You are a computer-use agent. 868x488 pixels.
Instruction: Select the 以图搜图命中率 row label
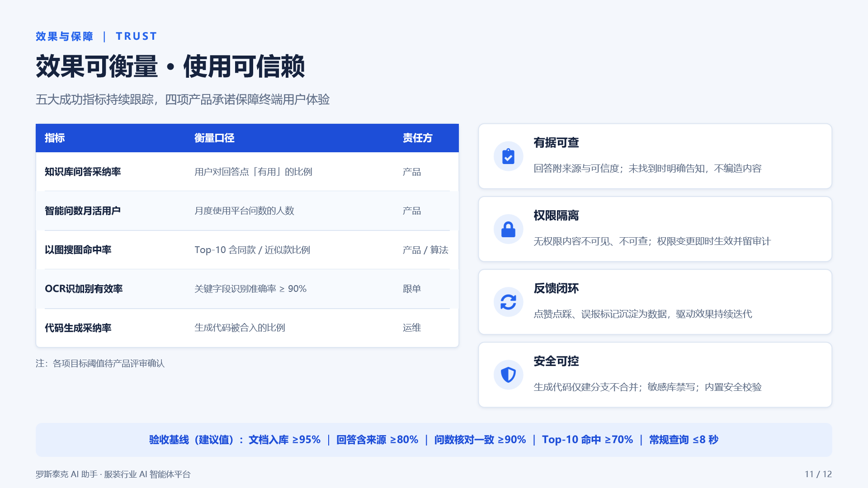78,250
